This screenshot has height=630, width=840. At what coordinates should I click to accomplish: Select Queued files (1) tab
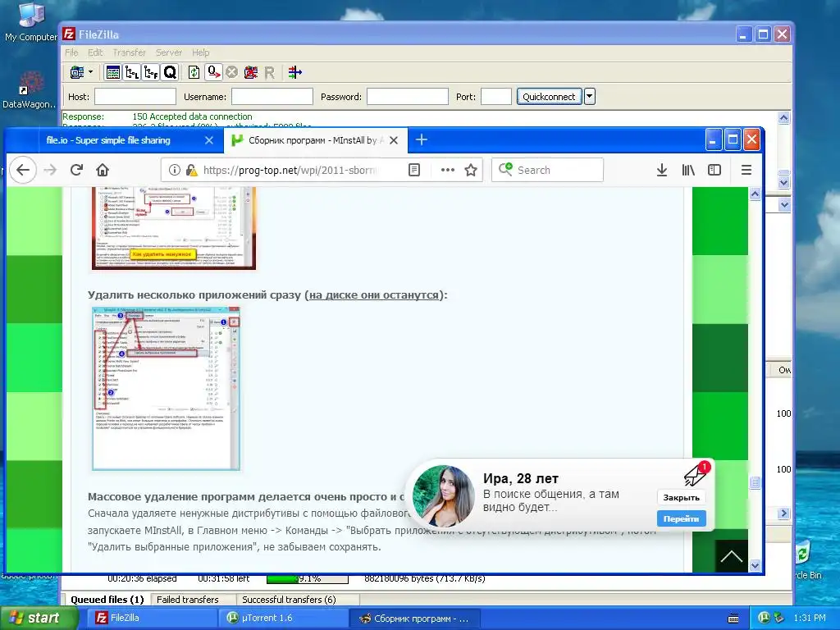[107, 600]
